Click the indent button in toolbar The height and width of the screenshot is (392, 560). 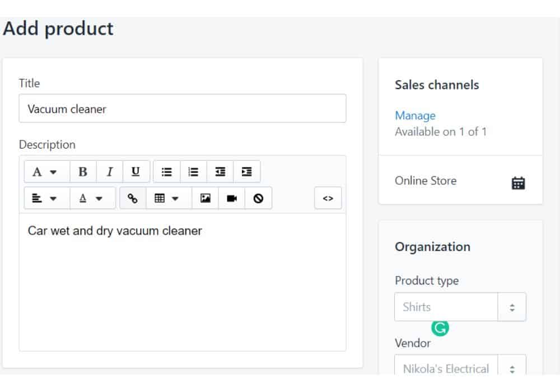point(247,172)
